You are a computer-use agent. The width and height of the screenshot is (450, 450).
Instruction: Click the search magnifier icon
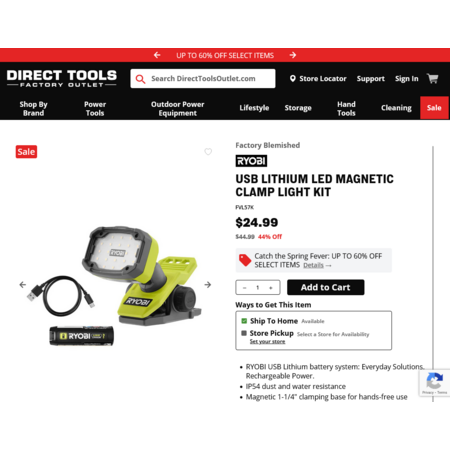(x=140, y=79)
